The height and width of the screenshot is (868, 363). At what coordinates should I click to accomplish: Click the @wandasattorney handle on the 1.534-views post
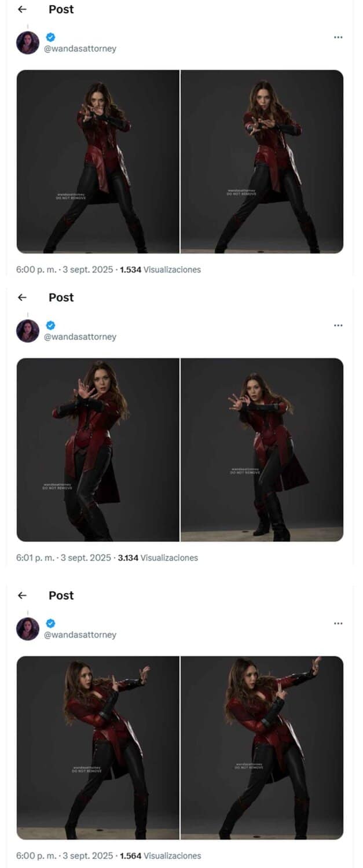pos(80,49)
